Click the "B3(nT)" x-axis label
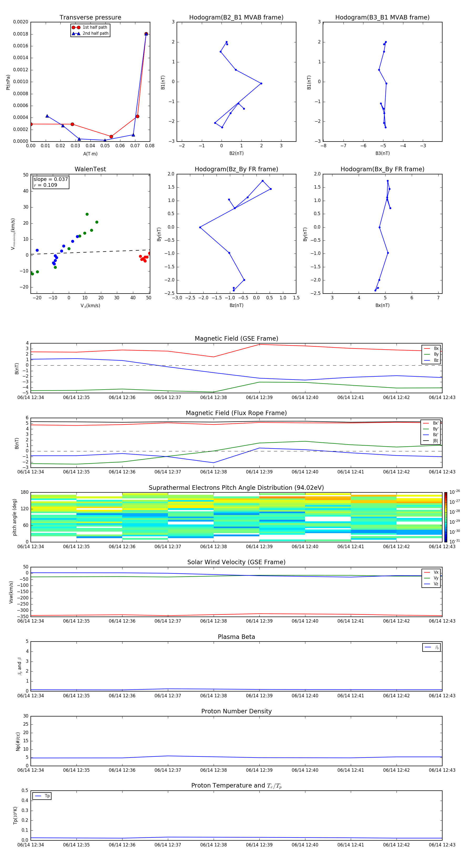This screenshot has width=473, height=868. 382,153
